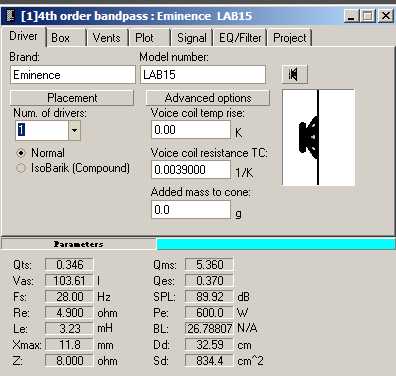Image resolution: width=396 pixels, height=376 pixels.
Task: Open the Num. of drivers dropdown
Action: [74, 130]
